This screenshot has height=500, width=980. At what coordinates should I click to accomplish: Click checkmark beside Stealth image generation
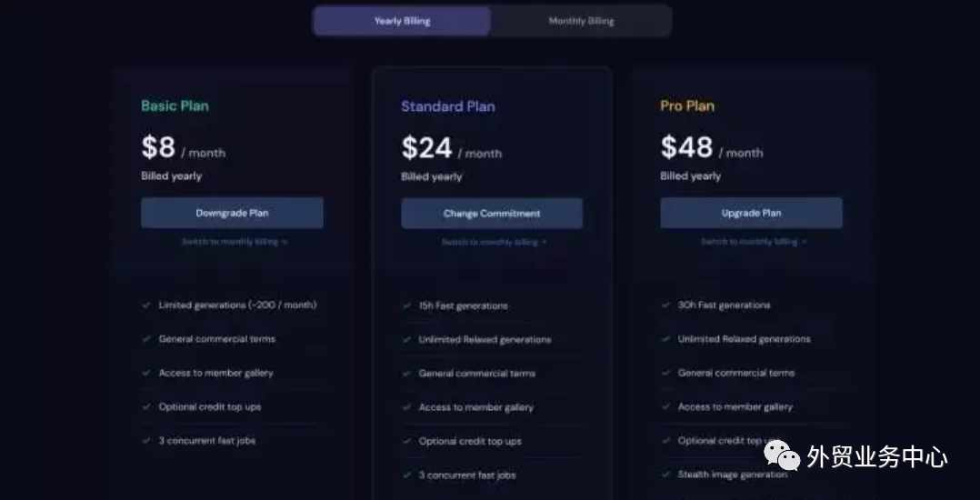[665, 475]
